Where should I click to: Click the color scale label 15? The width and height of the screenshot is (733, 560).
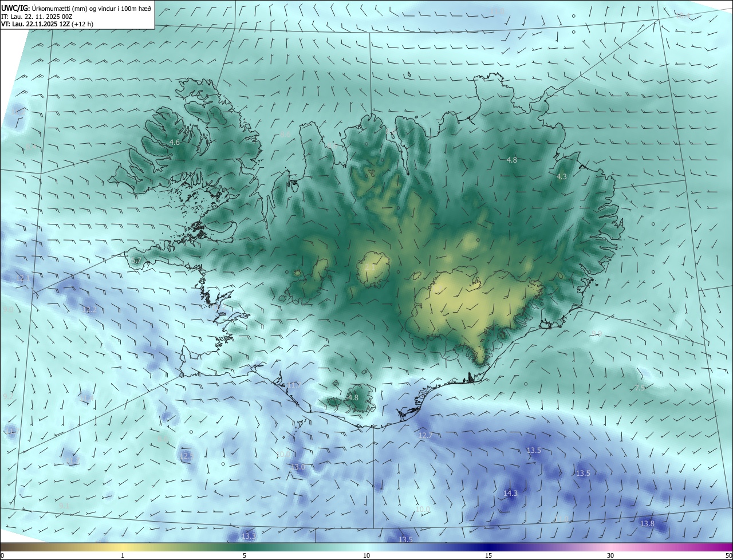(x=488, y=555)
